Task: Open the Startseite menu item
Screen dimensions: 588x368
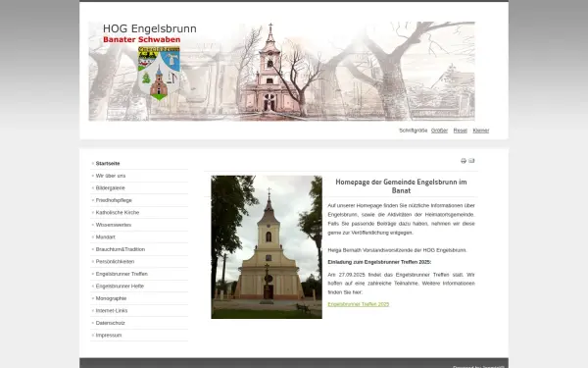Action: click(108, 163)
